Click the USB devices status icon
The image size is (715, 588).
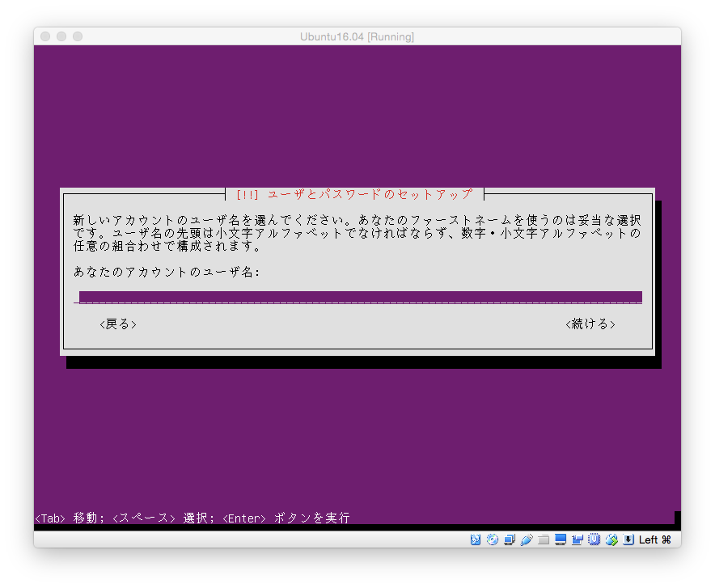(x=525, y=539)
